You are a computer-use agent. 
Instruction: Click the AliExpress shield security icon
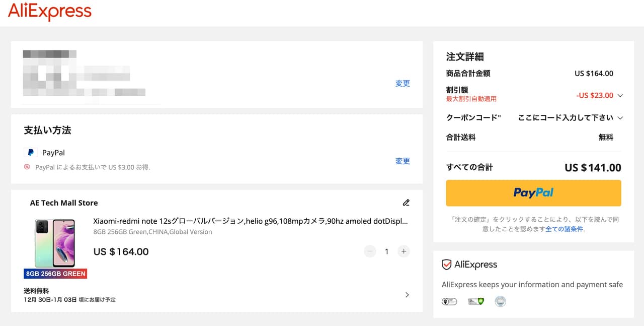(446, 265)
